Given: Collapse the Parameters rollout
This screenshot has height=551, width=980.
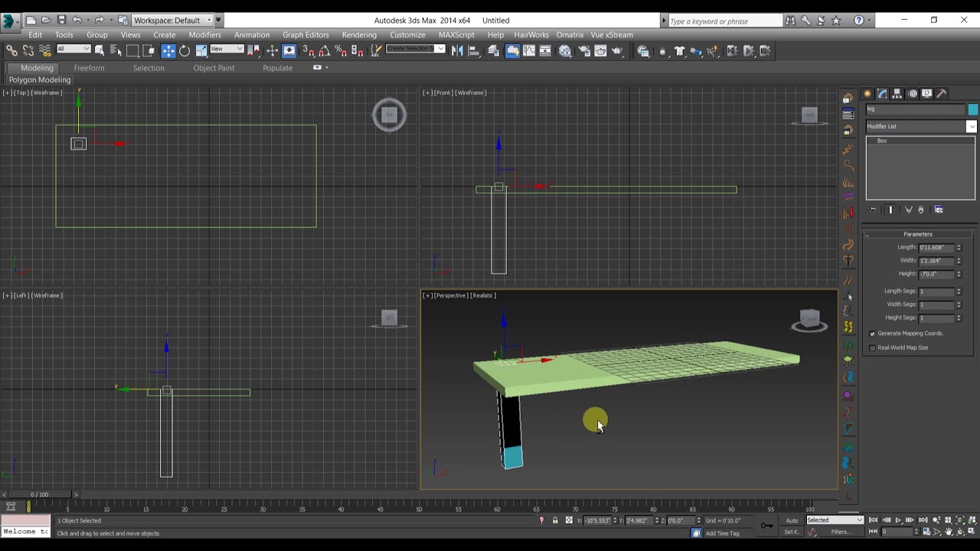Looking at the screenshot, I should pos(918,234).
